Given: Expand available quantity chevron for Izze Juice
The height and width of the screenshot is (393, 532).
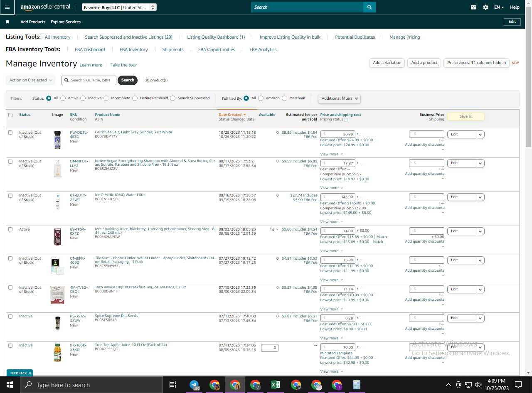Looking at the screenshot, I should pyautogui.click(x=277, y=230).
